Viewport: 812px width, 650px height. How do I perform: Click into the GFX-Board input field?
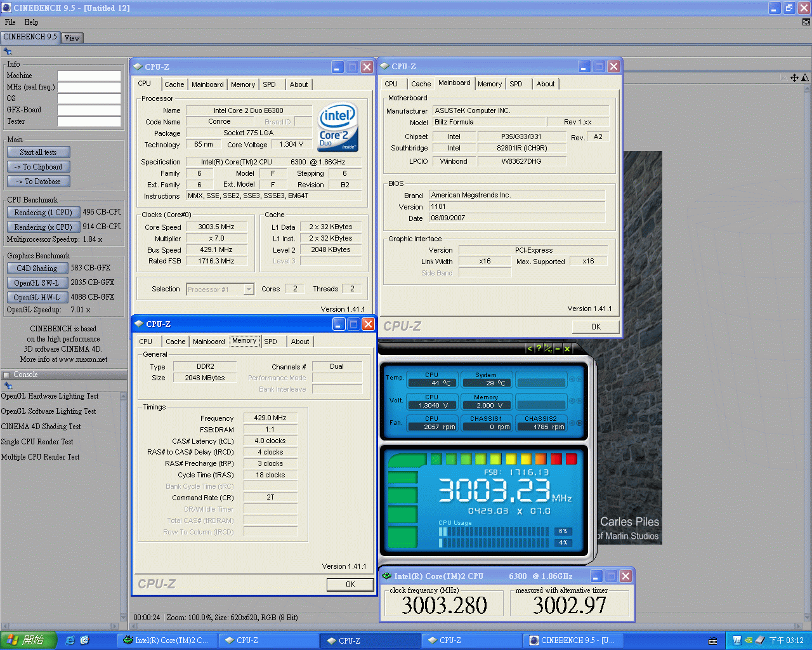point(89,110)
